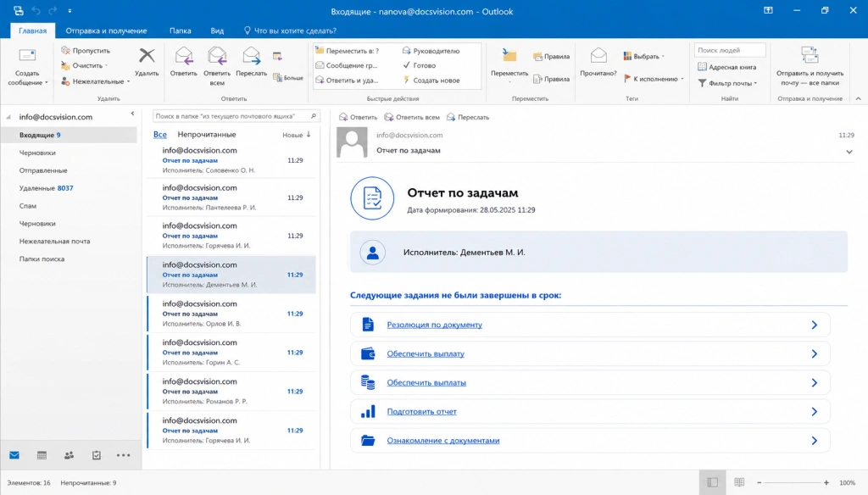The height and width of the screenshot is (495, 868).
Task: Click the Что вы хотите сделать? box
Action: [x=290, y=31]
